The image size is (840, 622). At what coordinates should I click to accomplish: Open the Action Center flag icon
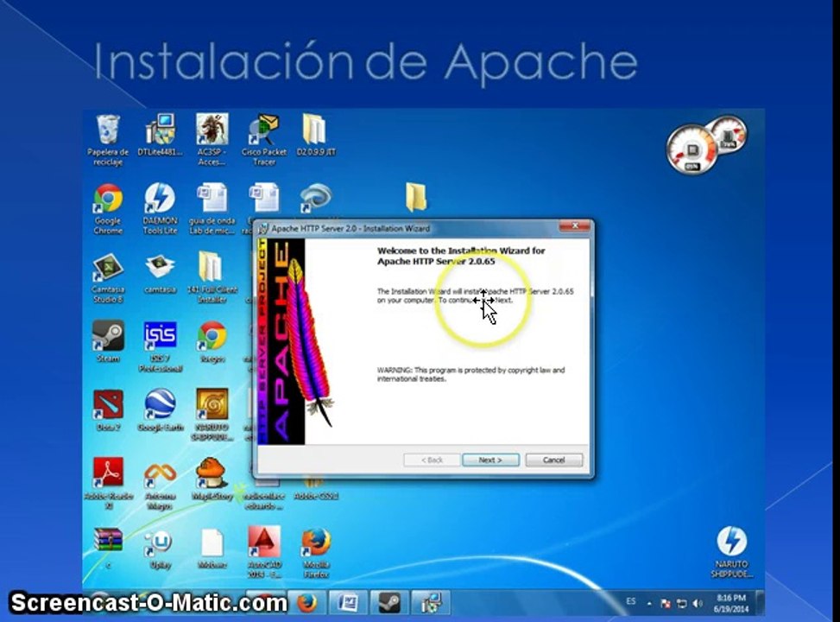point(666,604)
